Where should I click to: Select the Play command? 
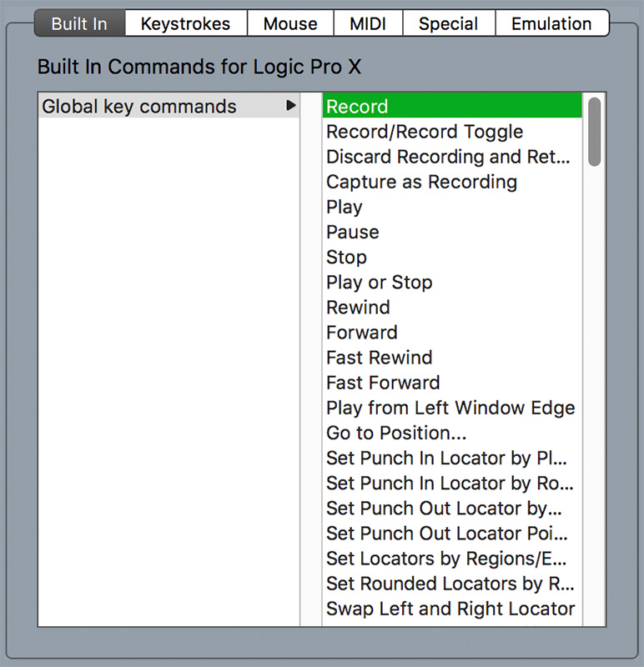452,207
